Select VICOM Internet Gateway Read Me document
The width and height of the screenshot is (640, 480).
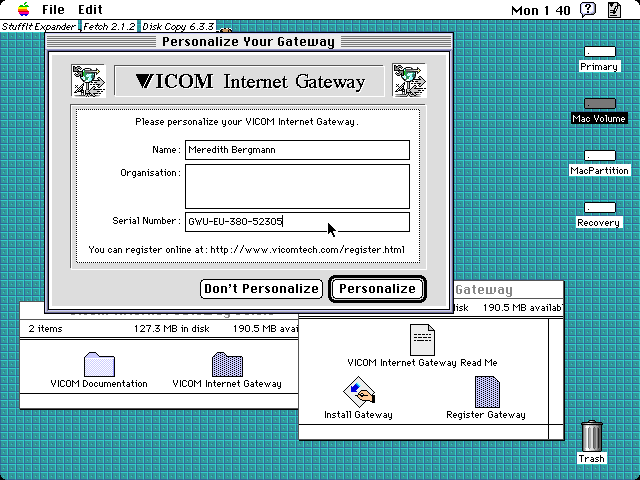click(x=422, y=340)
